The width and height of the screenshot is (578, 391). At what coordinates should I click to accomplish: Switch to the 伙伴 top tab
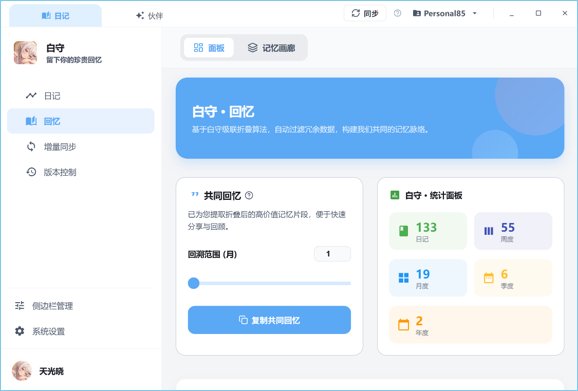click(149, 15)
